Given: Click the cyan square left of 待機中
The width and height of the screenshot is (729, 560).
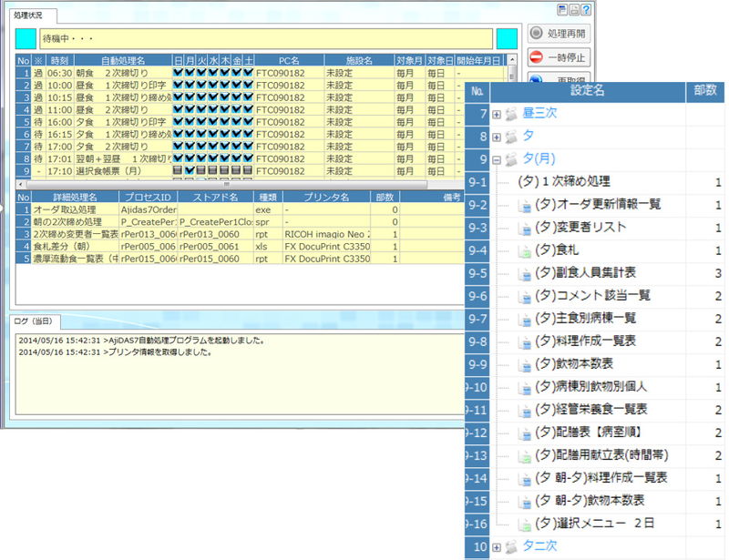Looking at the screenshot, I should [26, 39].
